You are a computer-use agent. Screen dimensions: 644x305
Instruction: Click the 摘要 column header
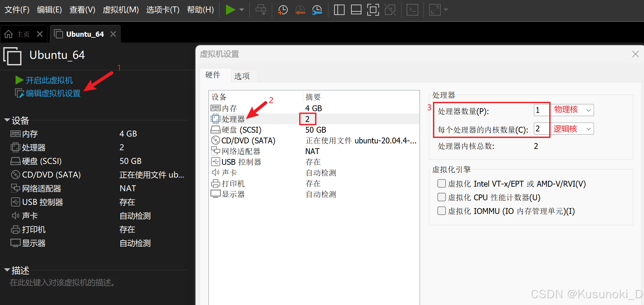click(x=361, y=97)
